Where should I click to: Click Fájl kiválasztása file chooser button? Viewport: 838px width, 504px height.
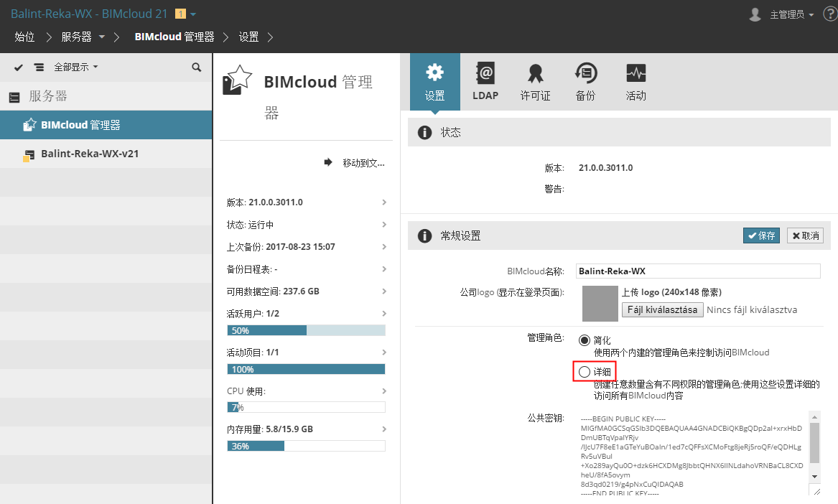click(x=662, y=310)
